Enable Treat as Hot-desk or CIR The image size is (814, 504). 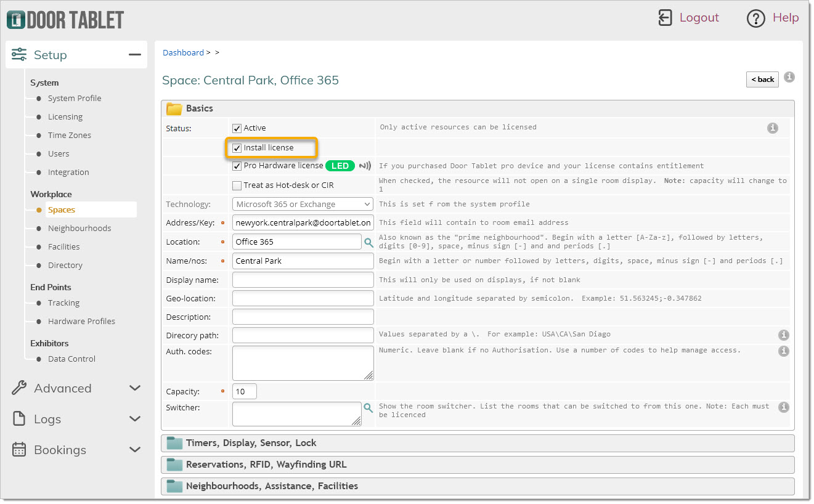point(237,185)
